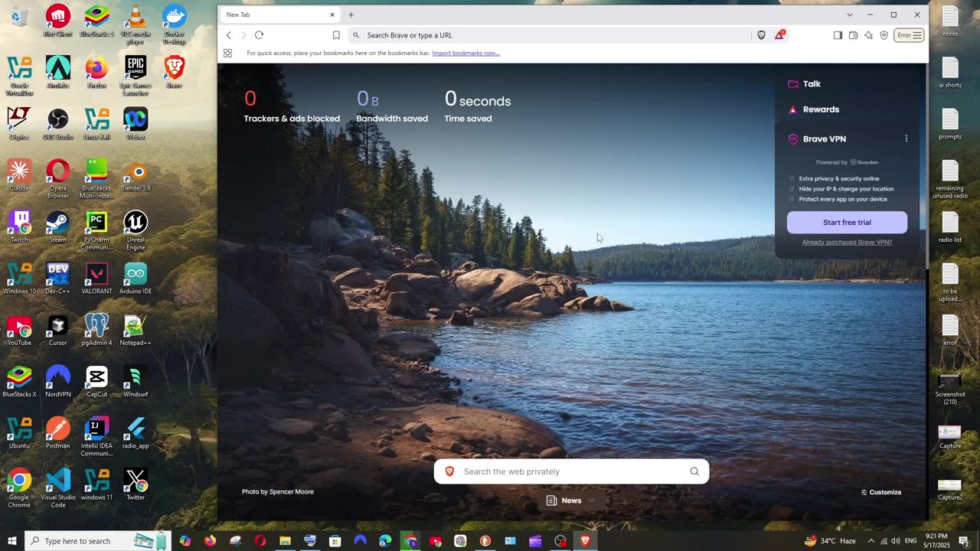Select CapCut desktop icon
Screen dimensions: 980x551
96,381
